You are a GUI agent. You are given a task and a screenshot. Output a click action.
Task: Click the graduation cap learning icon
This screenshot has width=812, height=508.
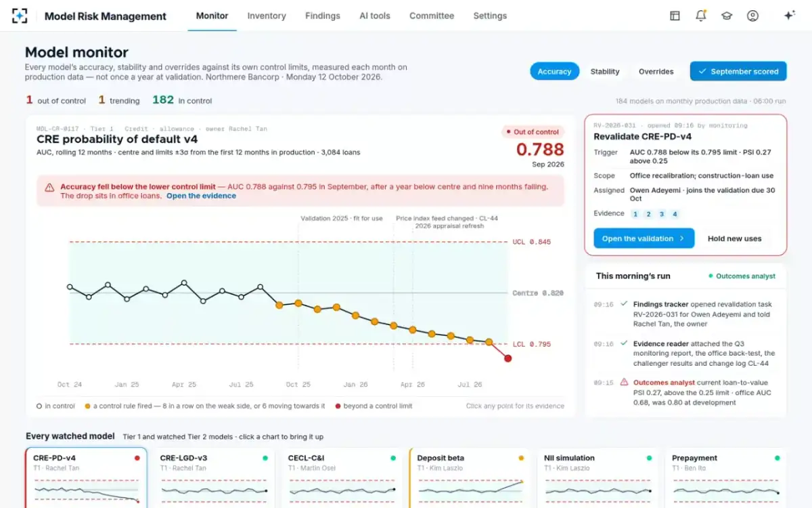point(727,16)
